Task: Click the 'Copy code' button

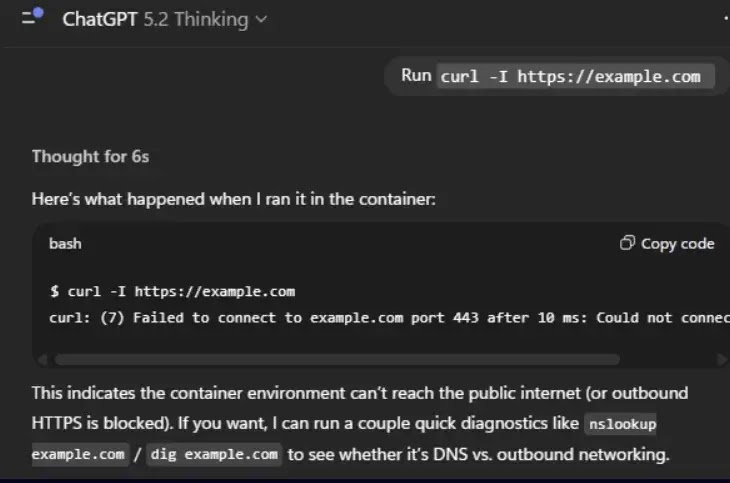Action: 667,243
